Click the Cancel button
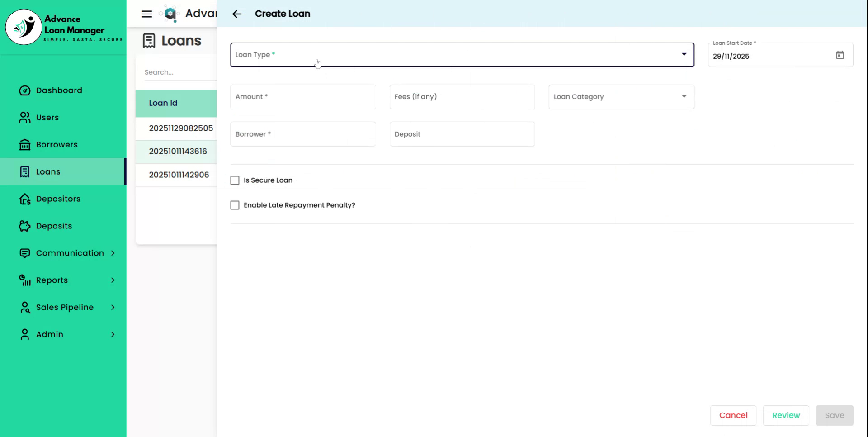The width and height of the screenshot is (868, 437). click(x=733, y=415)
